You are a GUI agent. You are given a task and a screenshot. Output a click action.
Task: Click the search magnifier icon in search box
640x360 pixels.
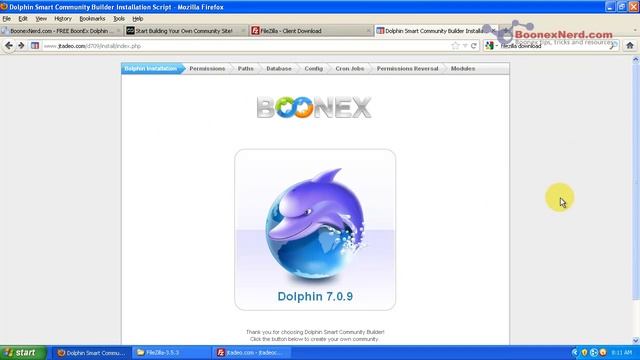coord(613,46)
